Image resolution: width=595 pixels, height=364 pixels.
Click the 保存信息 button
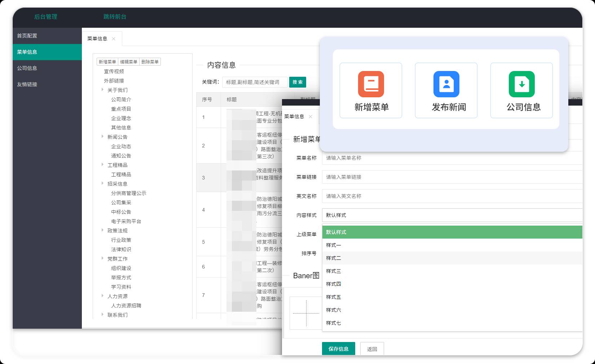(339, 349)
